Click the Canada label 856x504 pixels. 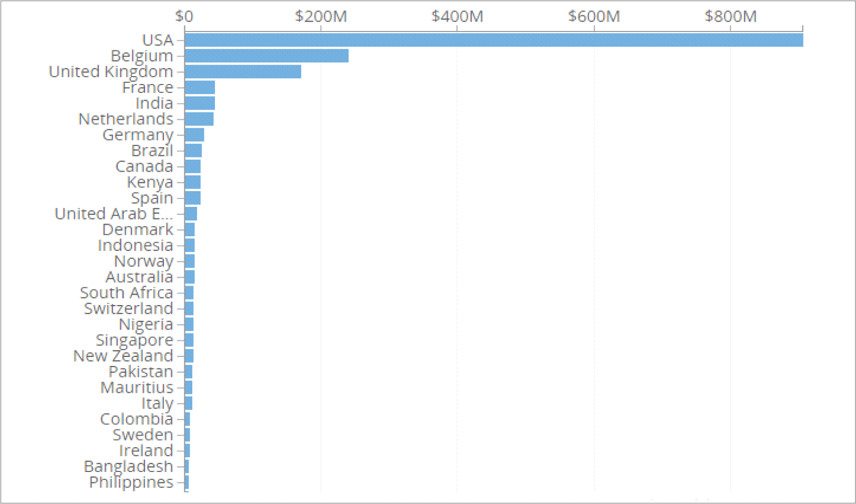(x=145, y=166)
